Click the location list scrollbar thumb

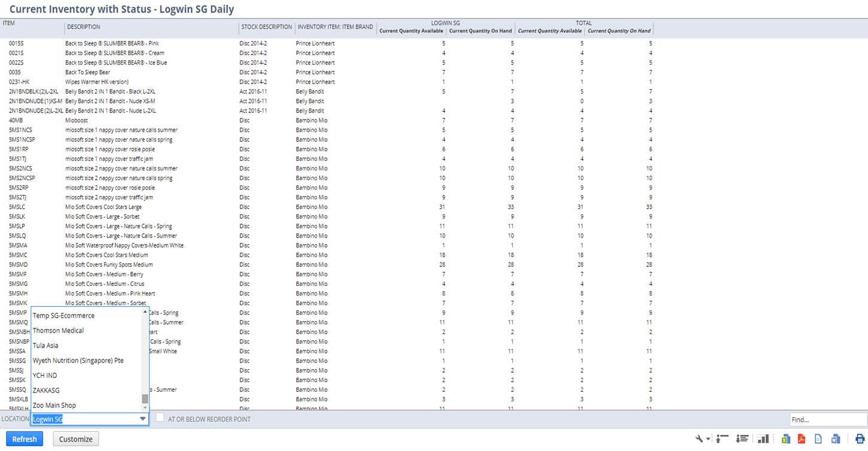coord(145,399)
